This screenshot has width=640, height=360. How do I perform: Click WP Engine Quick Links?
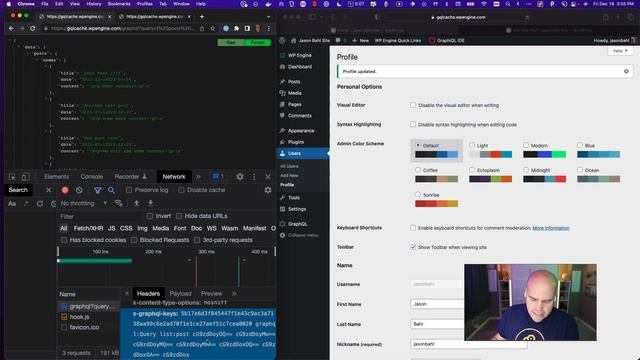[x=398, y=40]
